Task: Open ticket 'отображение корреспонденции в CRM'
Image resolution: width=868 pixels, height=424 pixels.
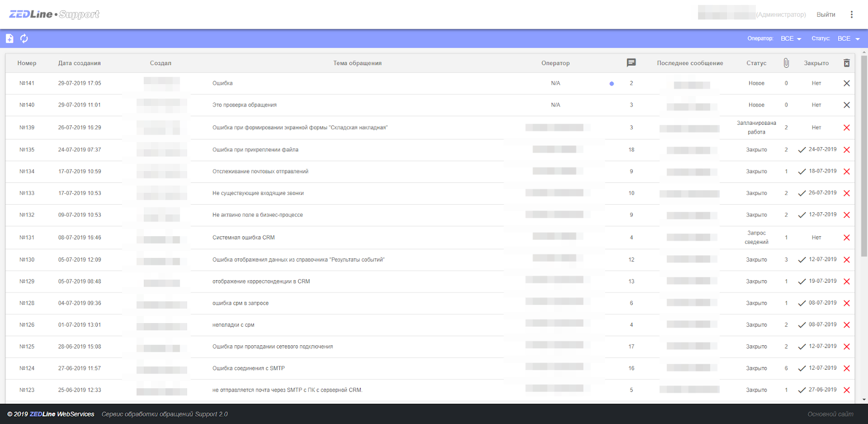Action: 261,282
